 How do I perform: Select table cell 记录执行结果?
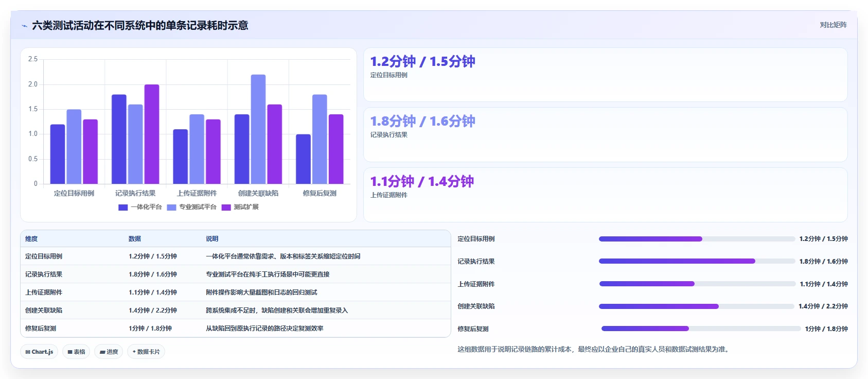(44, 274)
